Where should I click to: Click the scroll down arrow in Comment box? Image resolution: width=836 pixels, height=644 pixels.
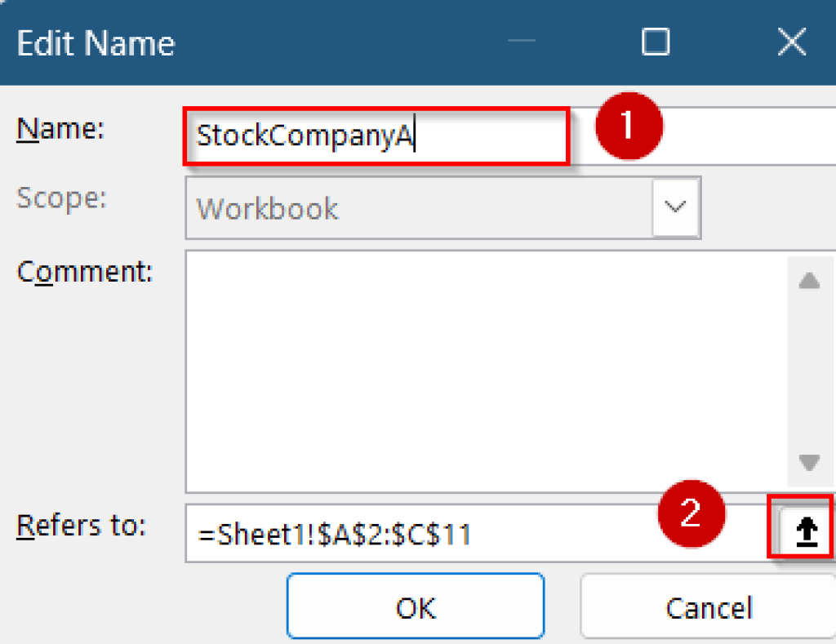809,463
